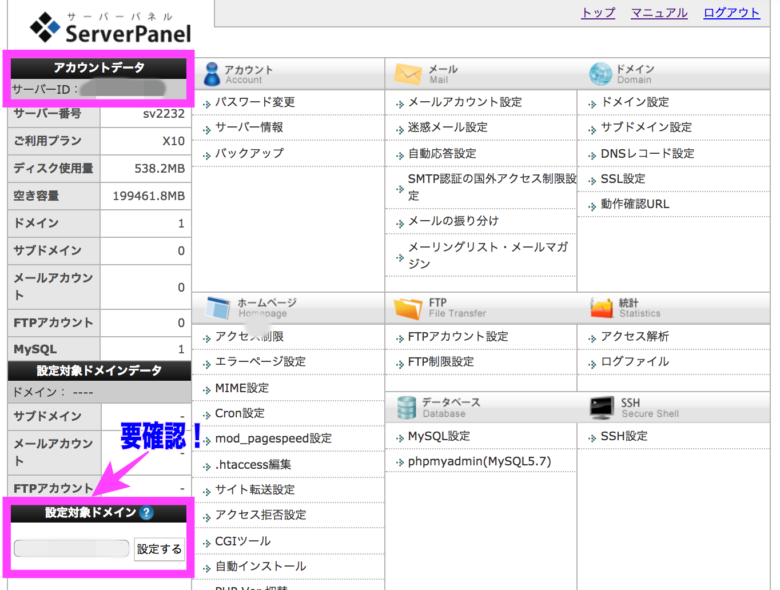
Task: Open サーバー情報
Action: (x=249, y=127)
